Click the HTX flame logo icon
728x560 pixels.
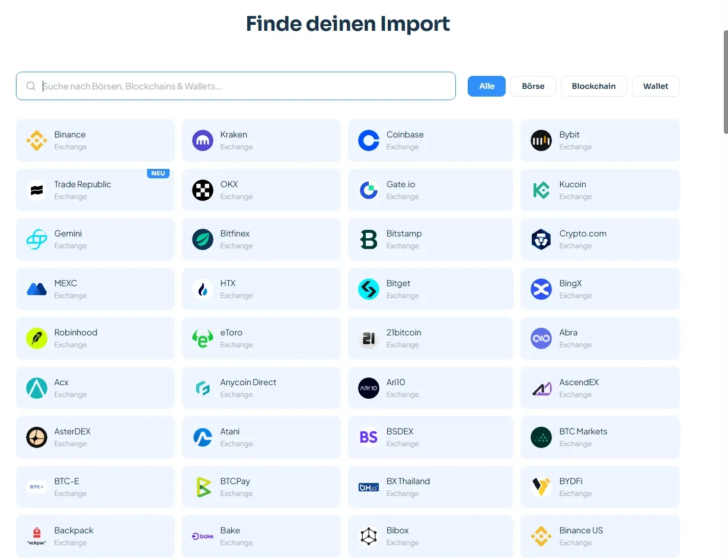[x=203, y=289]
